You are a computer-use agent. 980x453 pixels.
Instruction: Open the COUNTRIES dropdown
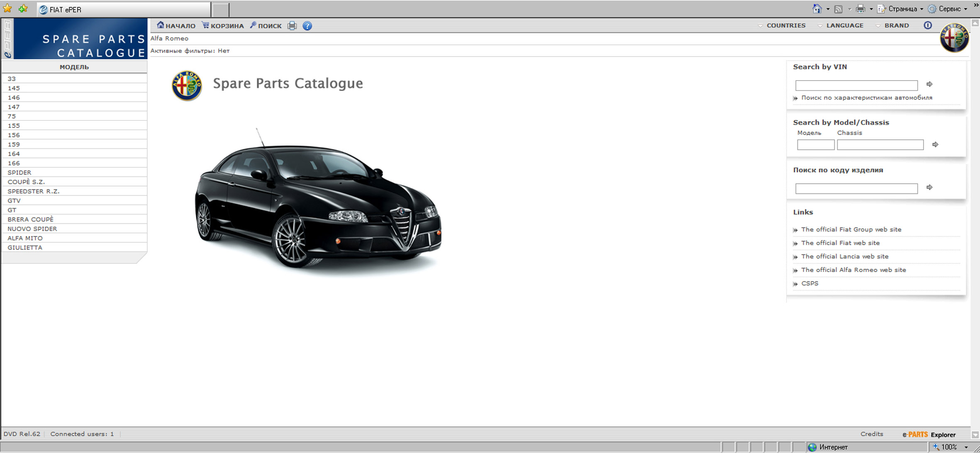(x=785, y=25)
